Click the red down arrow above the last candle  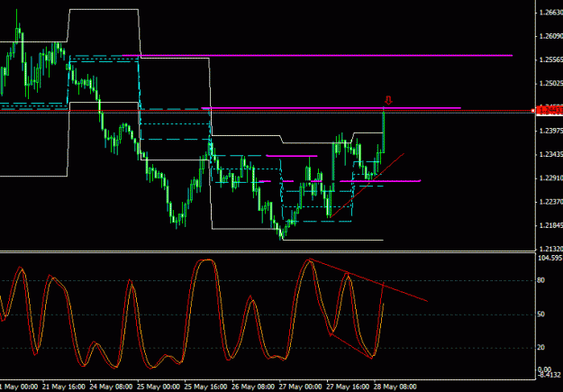point(388,100)
